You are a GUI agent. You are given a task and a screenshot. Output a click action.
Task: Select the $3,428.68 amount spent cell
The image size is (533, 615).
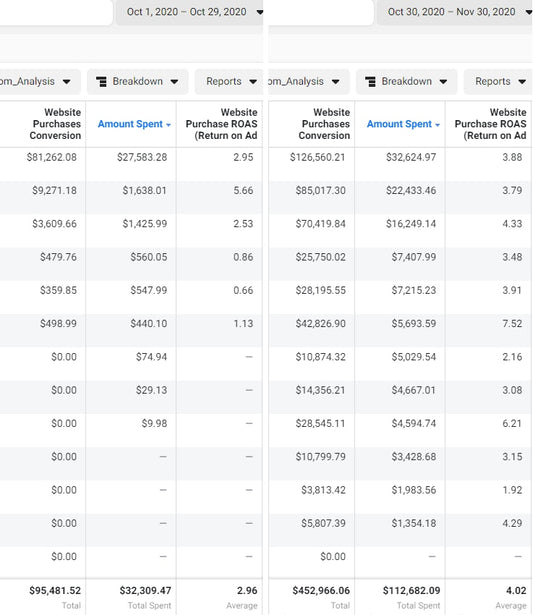coord(414,457)
